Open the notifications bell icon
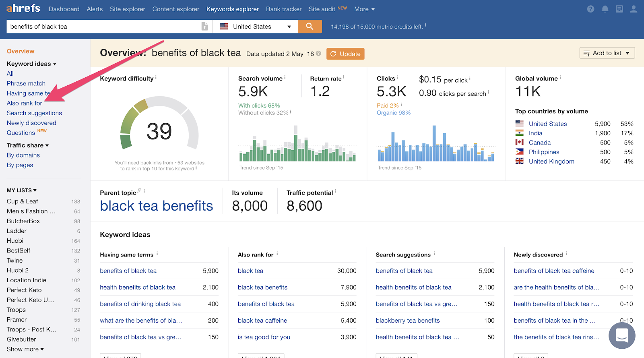The height and width of the screenshot is (358, 644). point(605,9)
